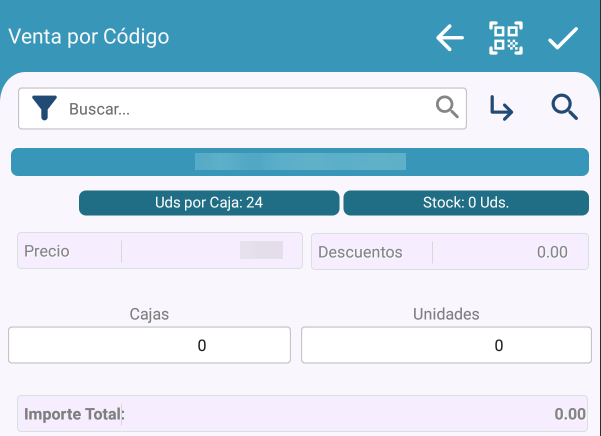Tap the dark blue search magnifier
Image resolution: width=601 pixels, height=436 pixels.
coord(565,108)
